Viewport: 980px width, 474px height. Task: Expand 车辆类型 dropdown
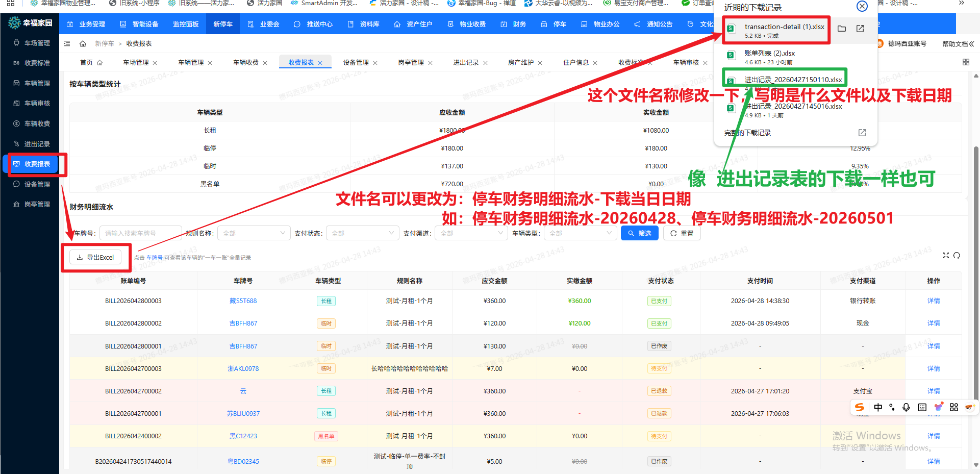pyautogui.click(x=581, y=233)
